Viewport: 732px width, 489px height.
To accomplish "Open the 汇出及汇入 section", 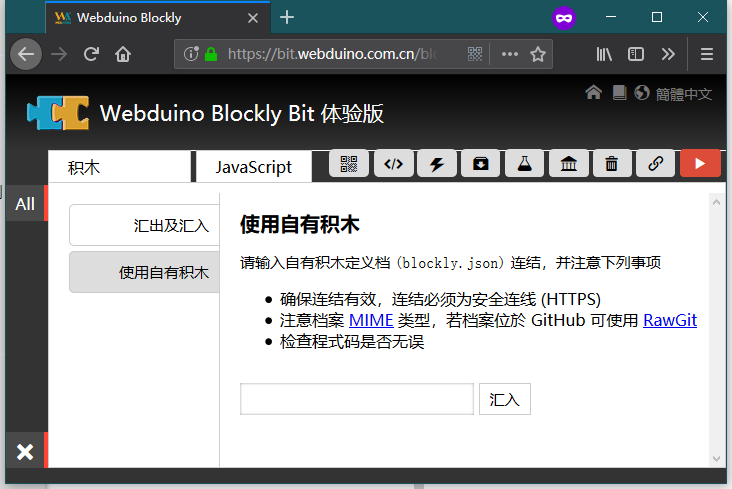I will (144, 225).
